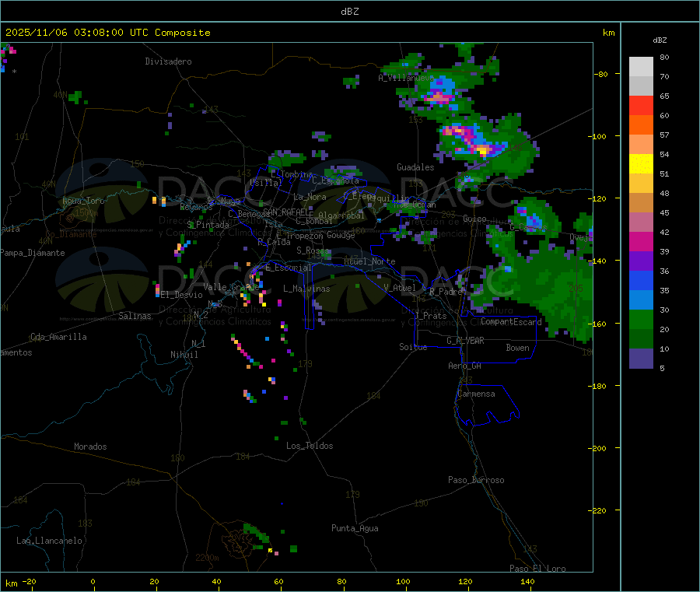Screen dimensions: 700x592
Task: Click the 'La_Nora' label
Action: (x=310, y=197)
